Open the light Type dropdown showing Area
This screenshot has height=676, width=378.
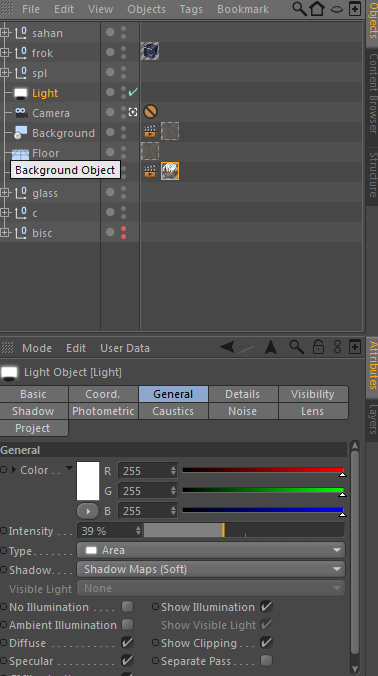coord(211,550)
